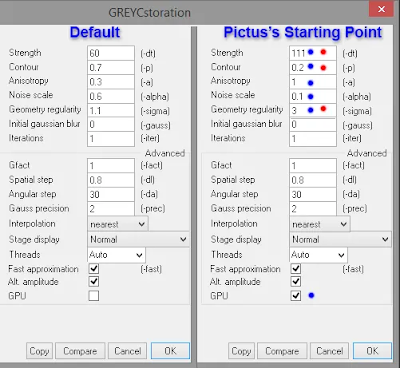Open Threads dropdown in Pictus's panel

coord(318,255)
